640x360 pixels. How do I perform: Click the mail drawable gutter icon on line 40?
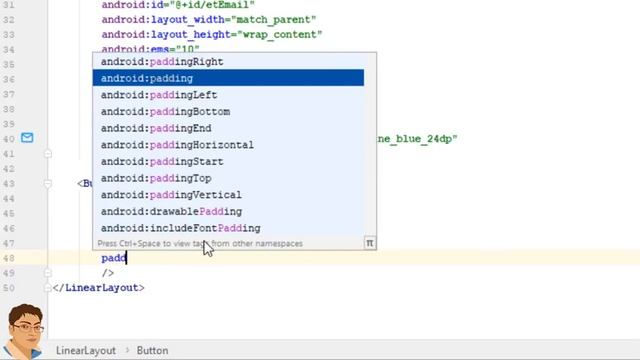click(27, 138)
